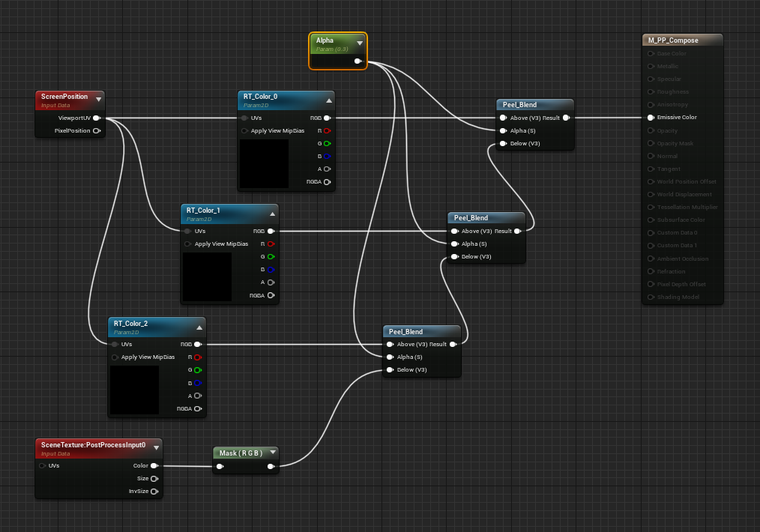Select the RT_Color_0 node title

[x=260, y=97]
